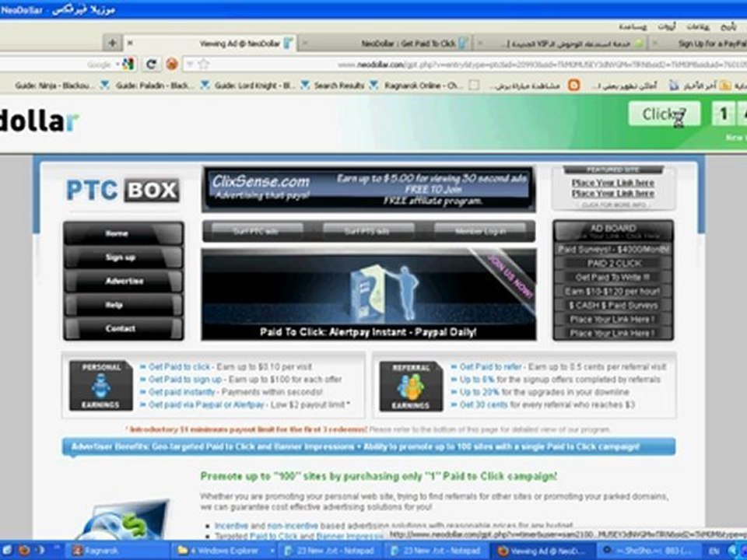Choose Contact in the sidebar menu

click(124, 328)
